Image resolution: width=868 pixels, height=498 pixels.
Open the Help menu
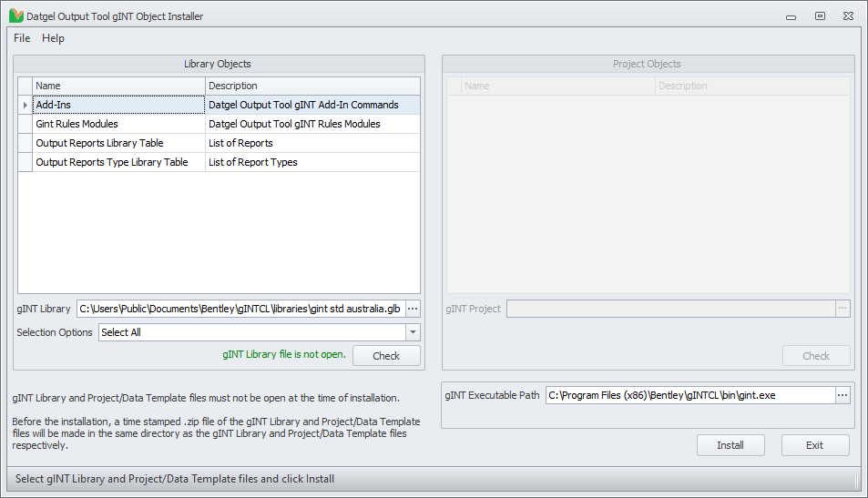(x=54, y=38)
